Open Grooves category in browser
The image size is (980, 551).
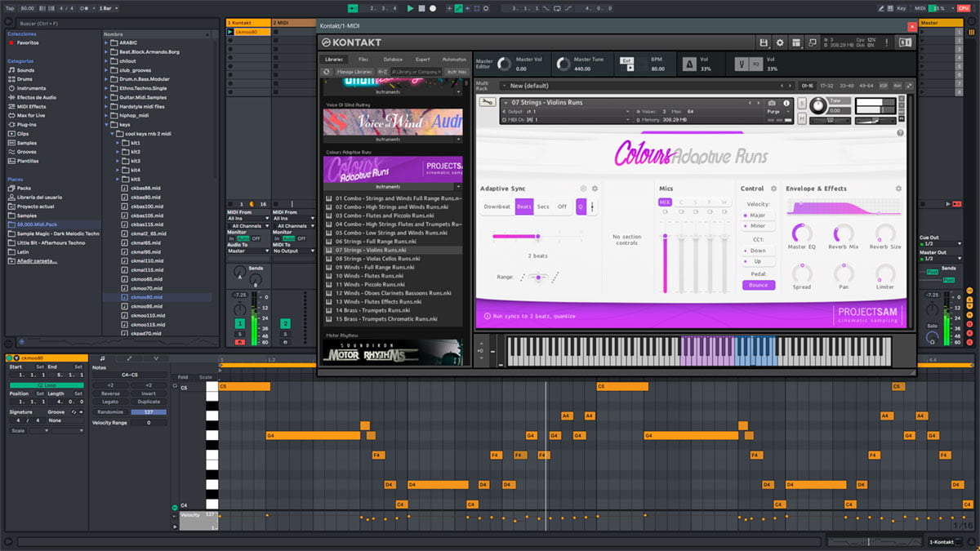[23, 152]
